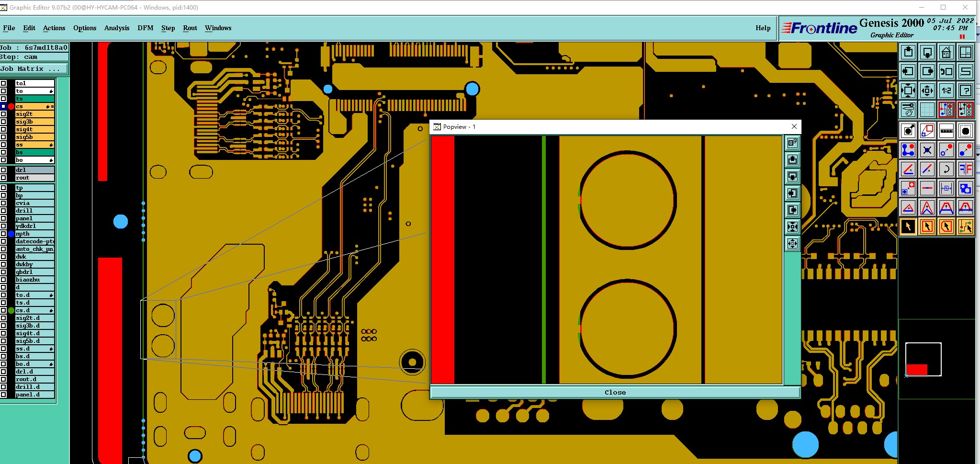
Task: Open the DFM menu
Action: tap(146, 28)
